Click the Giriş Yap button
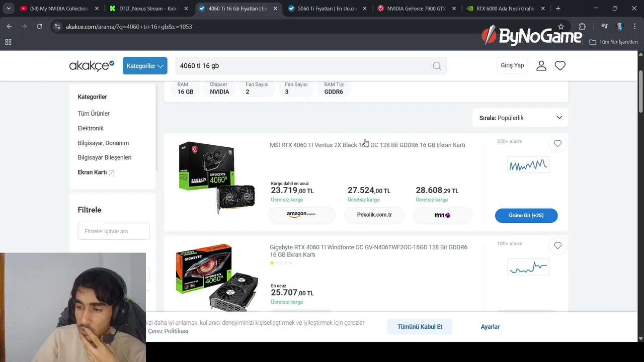This screenshot has width=644, height=362. (512, 65)
